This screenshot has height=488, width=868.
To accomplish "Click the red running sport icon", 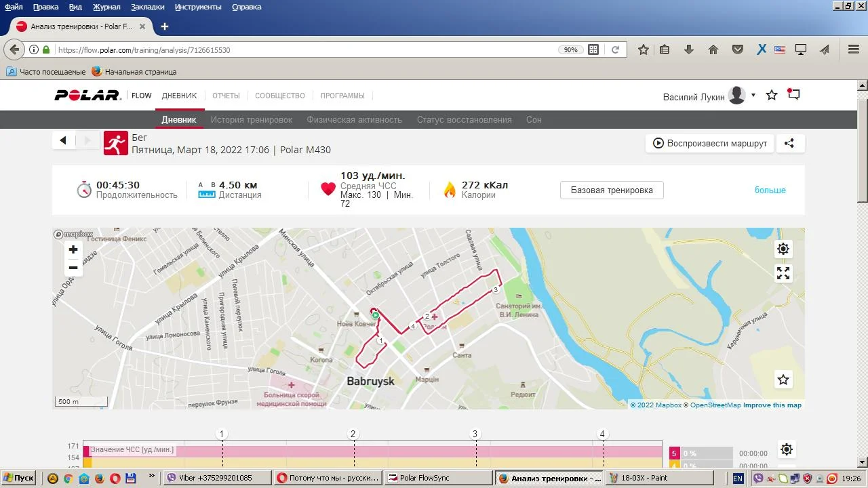I will point(116,143).
